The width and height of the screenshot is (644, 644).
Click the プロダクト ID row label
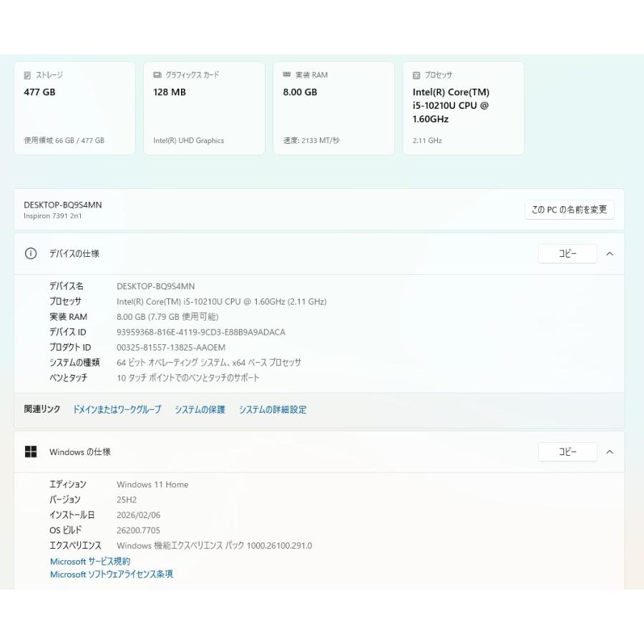[x=70, y=348]
